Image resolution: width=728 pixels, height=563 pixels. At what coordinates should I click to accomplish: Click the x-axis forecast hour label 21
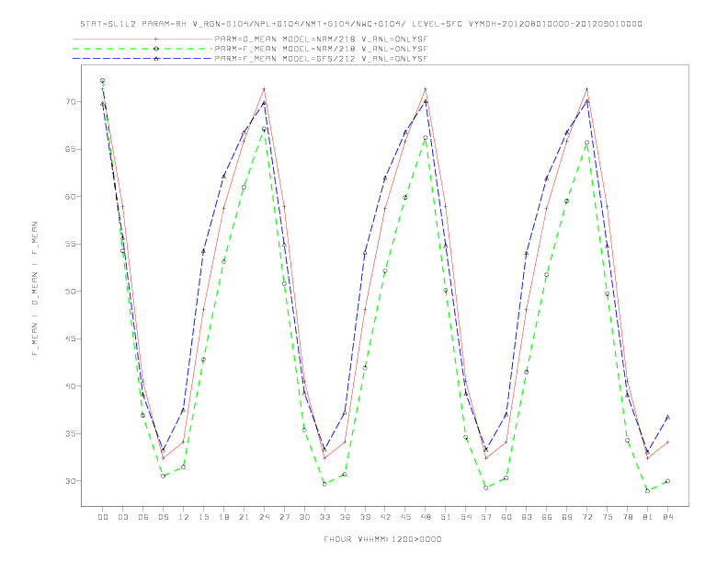(x=244, y=517)
